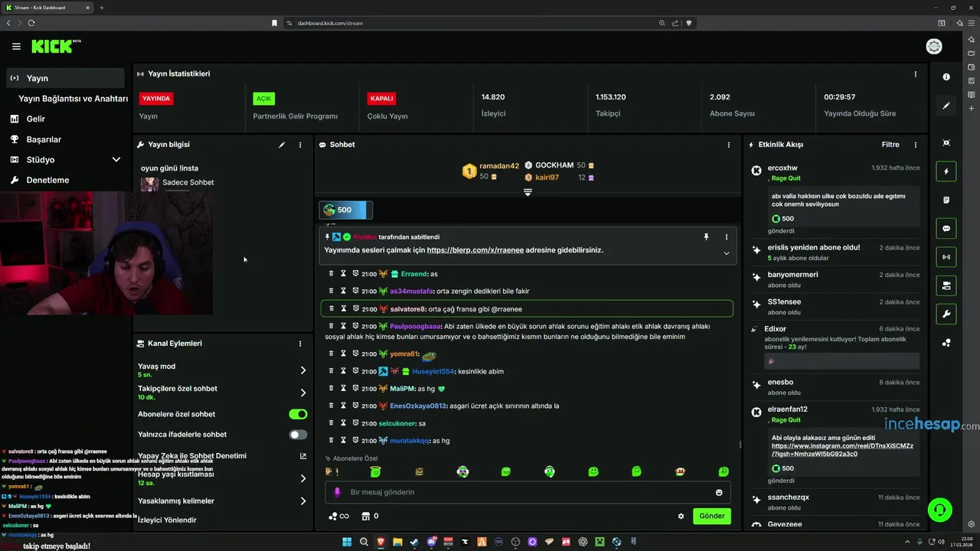Viewport: 980px width, 551px height.
Task: Open the Yayın bilgisi three-dot menu
Action: pos(300,145)
